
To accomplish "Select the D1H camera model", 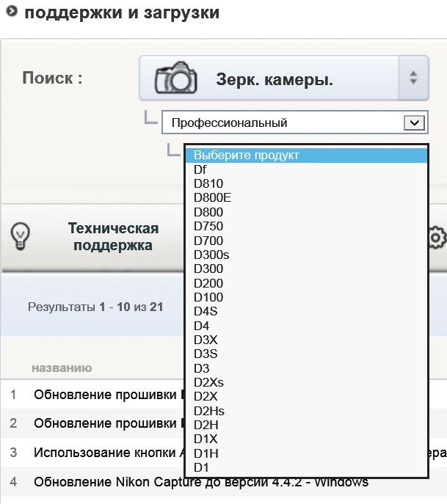I will (x=307, y=453).
